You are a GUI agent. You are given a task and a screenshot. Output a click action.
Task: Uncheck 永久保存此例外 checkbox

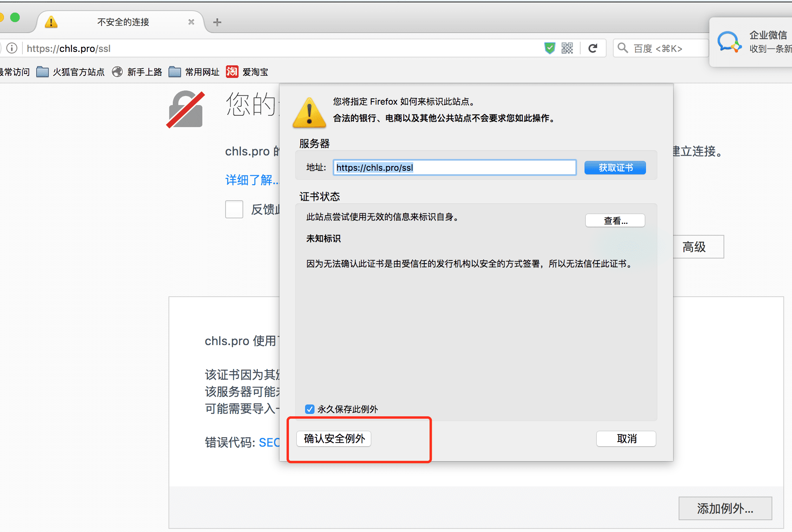point(310,409)
